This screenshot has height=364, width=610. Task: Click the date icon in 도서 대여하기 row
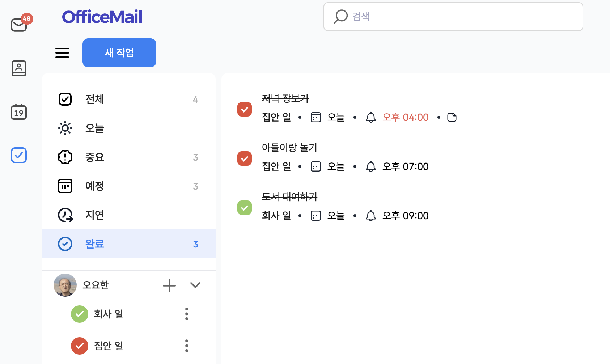tap(316, 216)
